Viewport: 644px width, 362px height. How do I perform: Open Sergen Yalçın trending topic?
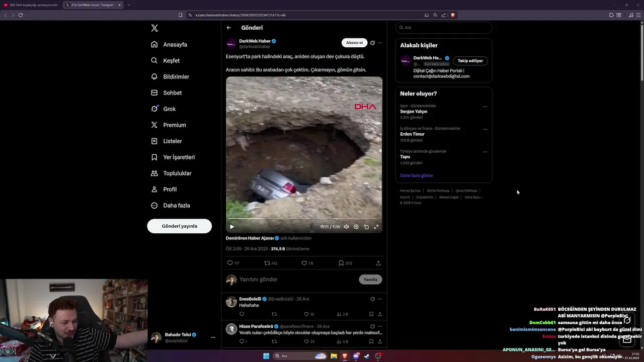(414, 112)
